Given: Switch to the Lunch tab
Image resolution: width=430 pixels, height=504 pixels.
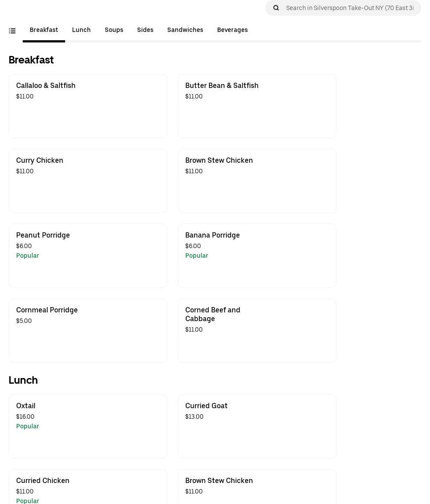Looking at the screenshot, I should pyautogui.click(x=81, y=30).
